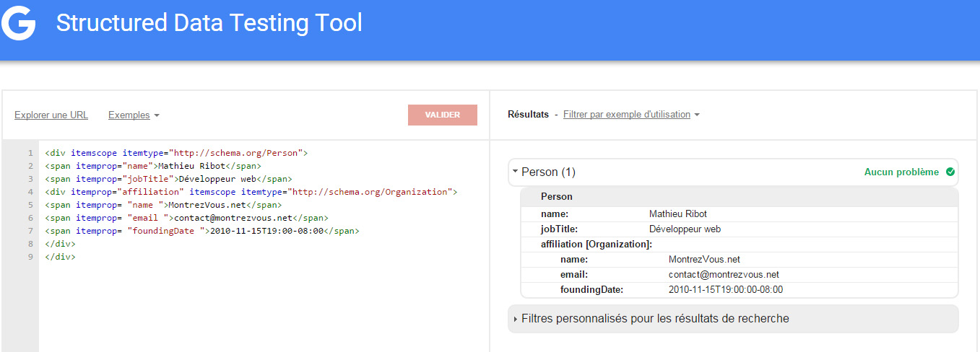Click code line with Mathieu Ribot span
Screen dimensions: 980x352
(x=153, y=166)
